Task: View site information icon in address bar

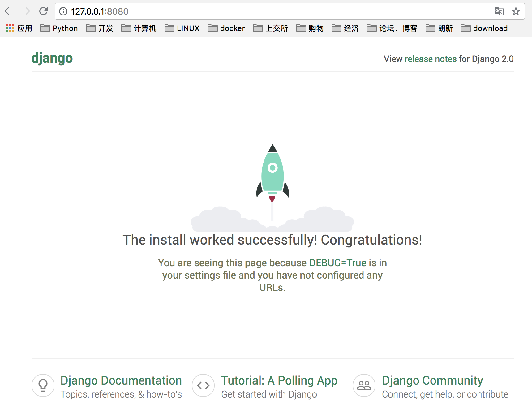Action: coord(63,11)
